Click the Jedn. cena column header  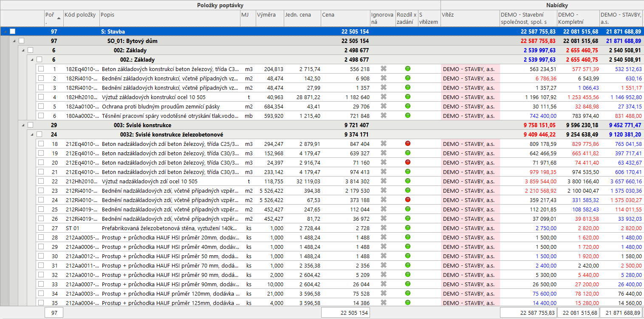point(302,18)
